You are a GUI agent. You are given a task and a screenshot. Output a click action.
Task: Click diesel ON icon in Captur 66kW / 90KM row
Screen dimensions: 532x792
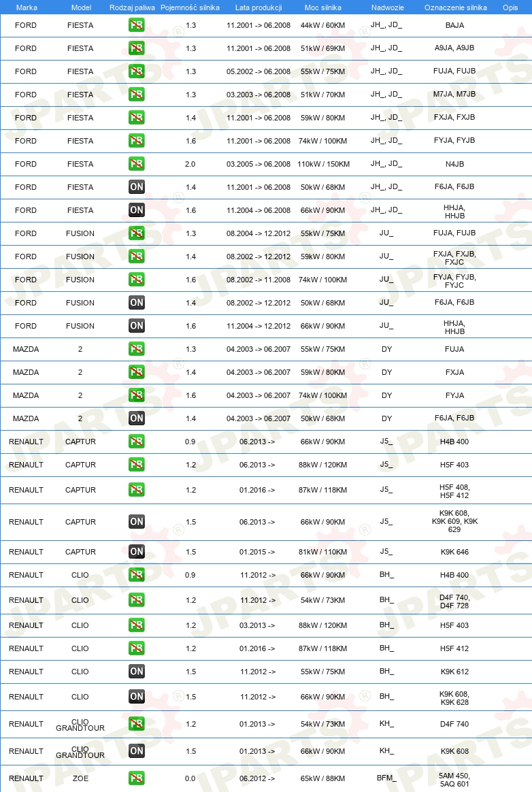(x=137, y=522)
